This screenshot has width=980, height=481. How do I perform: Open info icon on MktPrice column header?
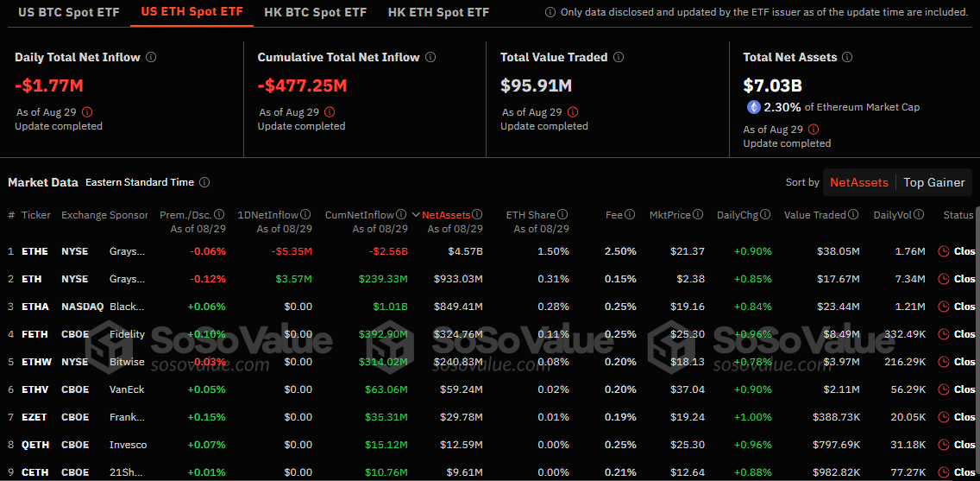[x=698, y=214]
